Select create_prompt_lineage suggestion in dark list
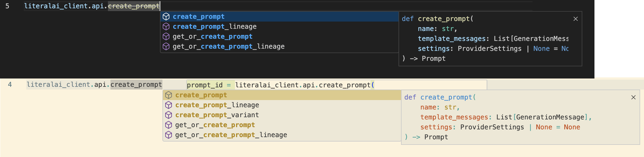644x157 pixels. pyautogui.click(x=215, y=27)
